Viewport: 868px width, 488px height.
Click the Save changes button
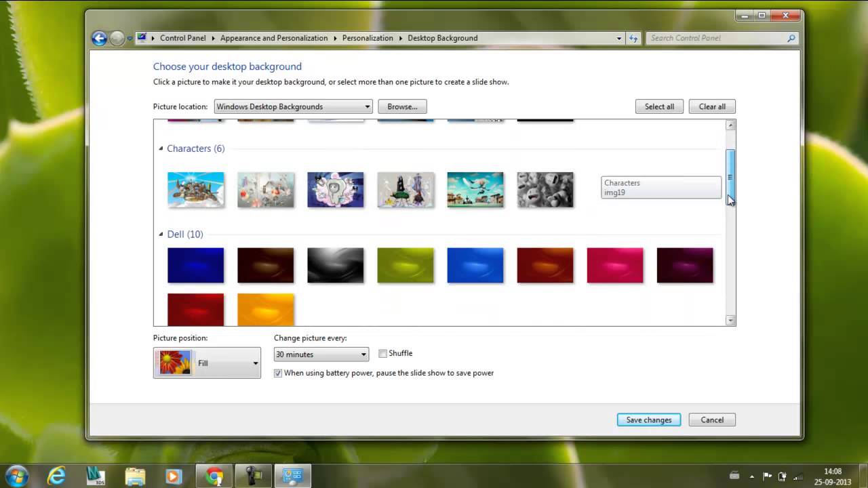tap(648, 420)
